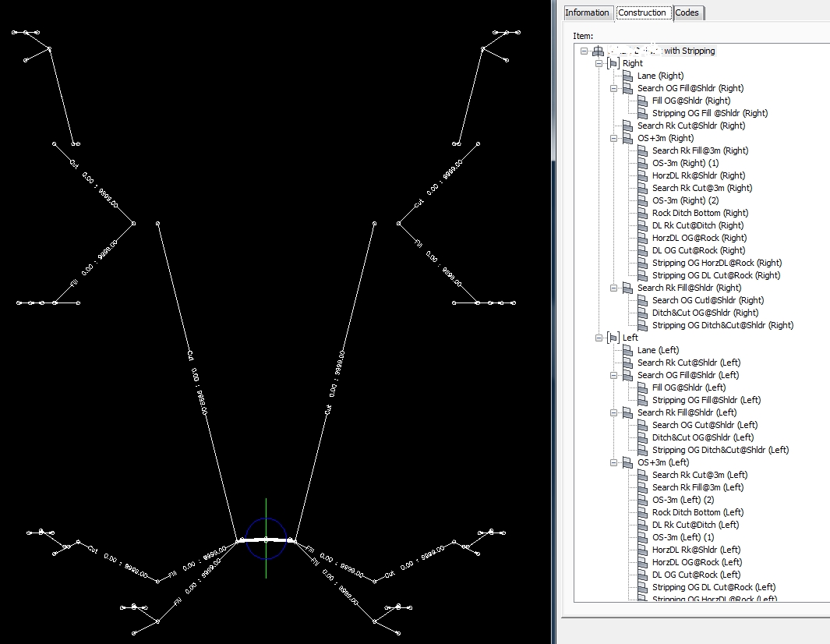Collapse the Search OG Fill@Shldr (Left) node
The height and width of the screenshot is (644, 830).
click(614, 374)
